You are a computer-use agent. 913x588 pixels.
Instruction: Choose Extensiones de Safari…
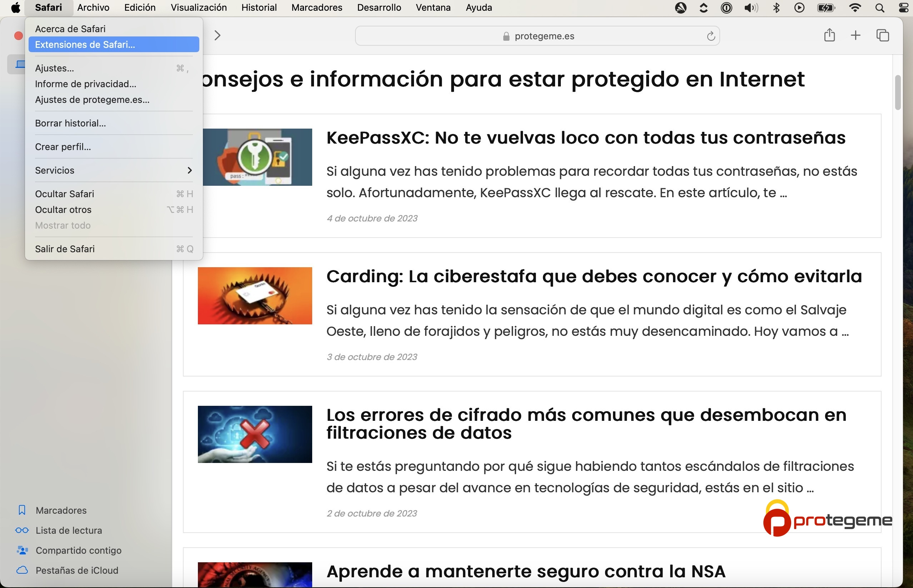114,44
